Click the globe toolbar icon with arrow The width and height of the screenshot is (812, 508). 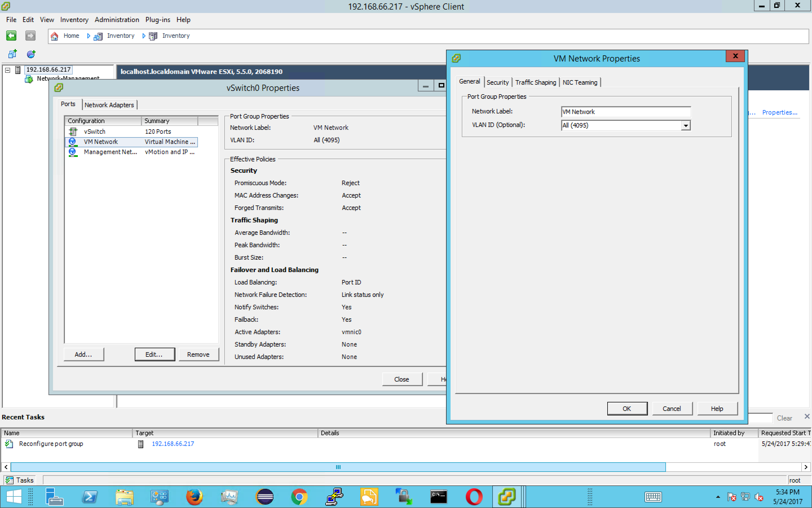(x=31, y=54)
